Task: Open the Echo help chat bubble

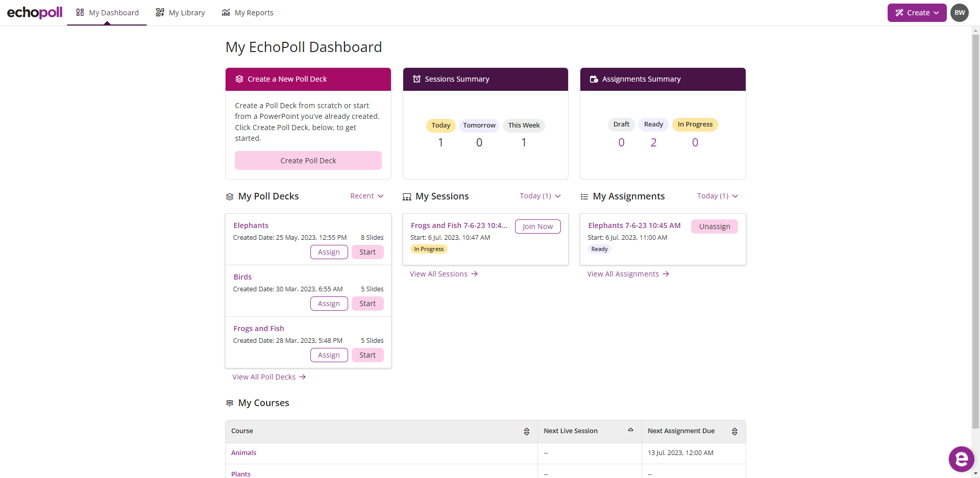Action: point(962,459)
